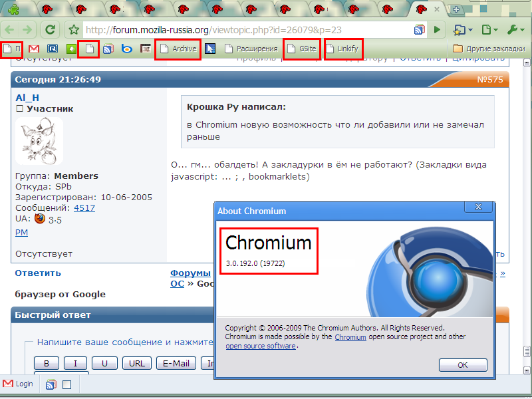Open the 'open source software' link

point(261,346)
